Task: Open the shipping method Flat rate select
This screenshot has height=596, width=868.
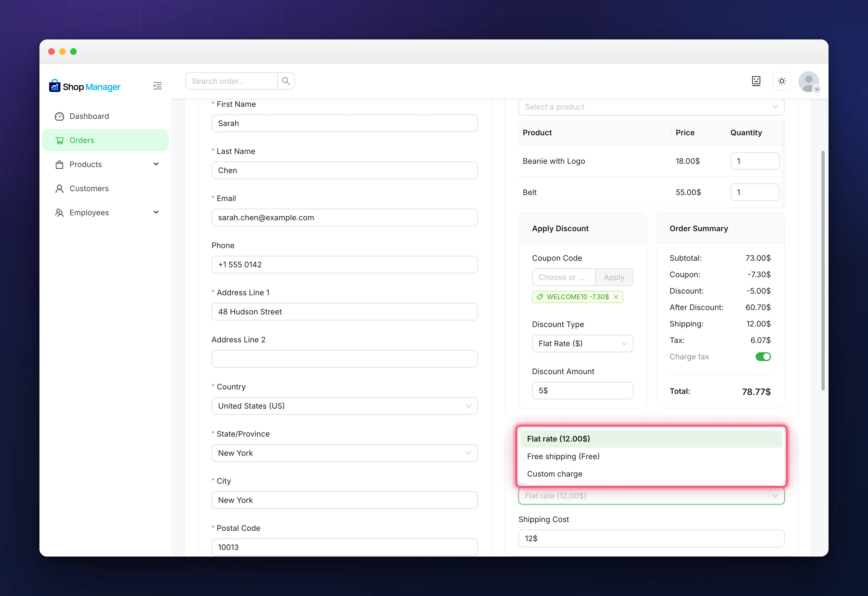Action: [x=651, y=496]
